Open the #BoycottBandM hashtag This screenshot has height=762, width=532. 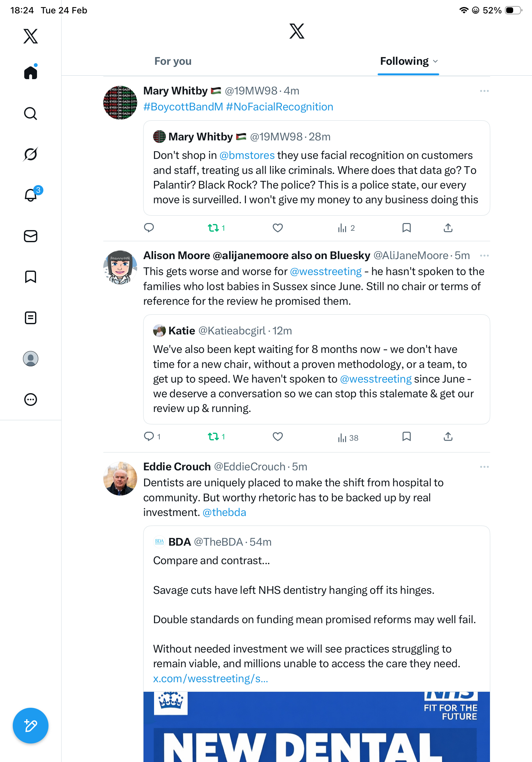click(x=183, y=107)
